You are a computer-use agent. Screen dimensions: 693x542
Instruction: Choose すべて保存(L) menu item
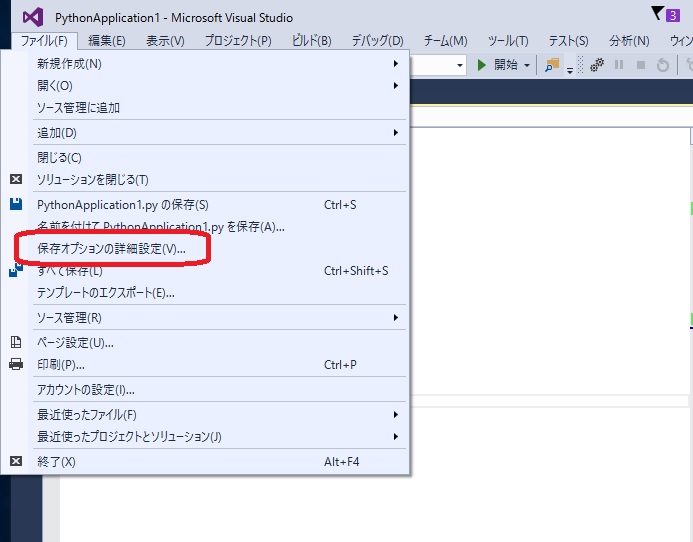pyautogui.click(x=220, y=271)
